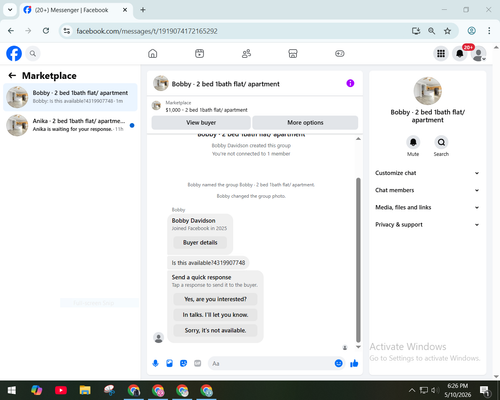Viewport: 500px width, 400px height.
Task: Click the zoom magnifier icon in address bar
Action: (432, 31)
